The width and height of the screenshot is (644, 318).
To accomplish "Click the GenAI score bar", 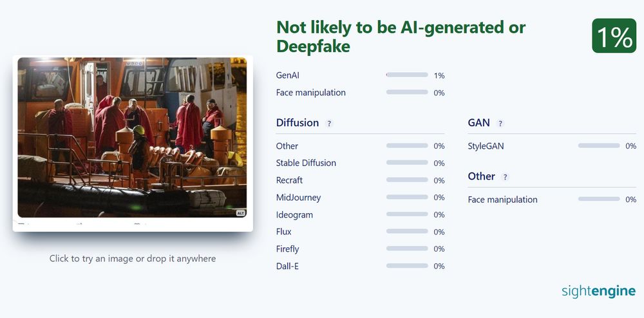I will click(407, 75).
